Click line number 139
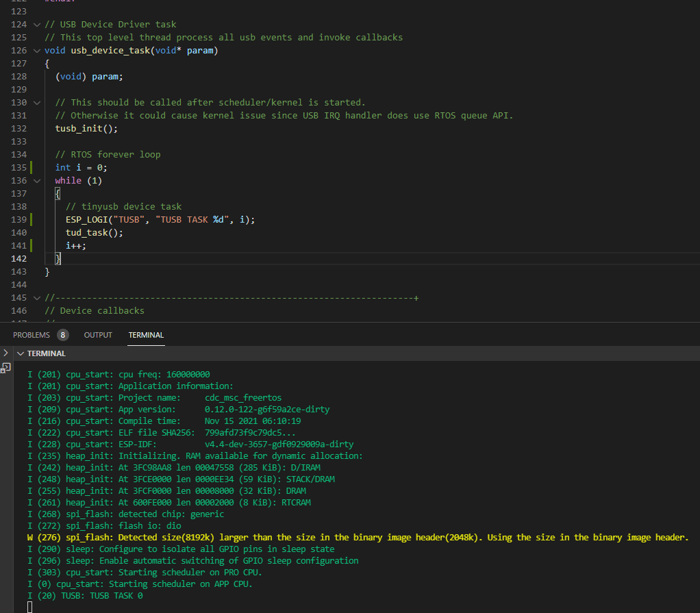Screen dimensions: 700x613 [x=18, y=220]
